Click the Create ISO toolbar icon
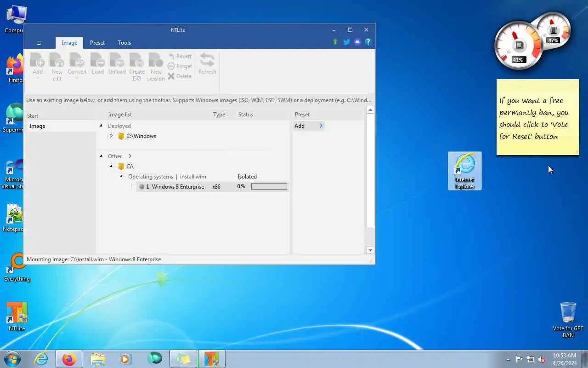The width and height of the screenshot is (588, 368). coord(136,67)
